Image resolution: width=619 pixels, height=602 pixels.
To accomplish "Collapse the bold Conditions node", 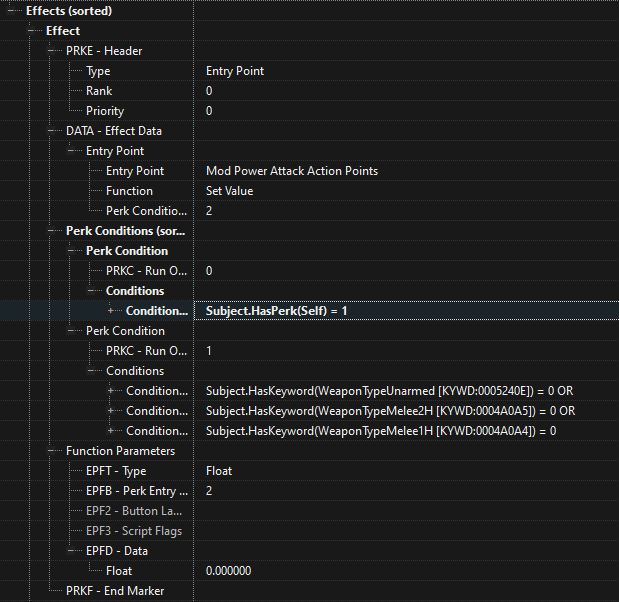I will (x=91, y=291).
